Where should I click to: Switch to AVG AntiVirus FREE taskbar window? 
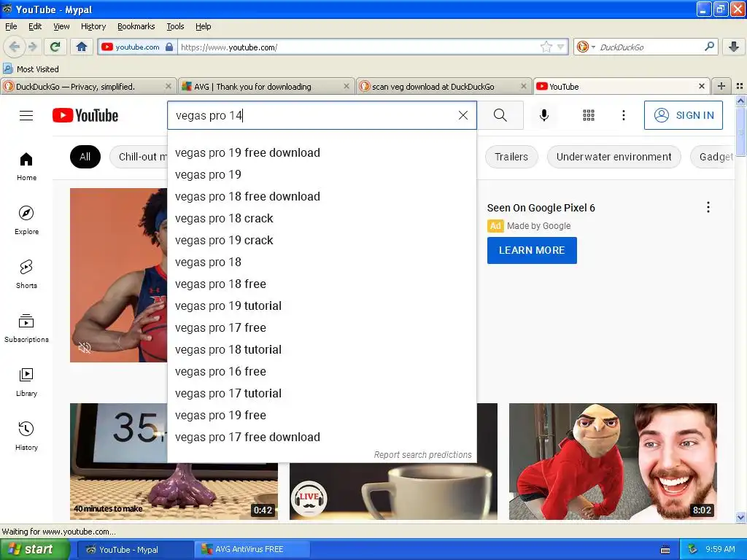[x=252, y=550]
